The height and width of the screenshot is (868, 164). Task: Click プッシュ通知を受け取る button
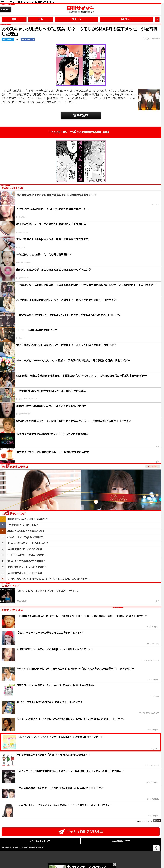click(81, 832)
